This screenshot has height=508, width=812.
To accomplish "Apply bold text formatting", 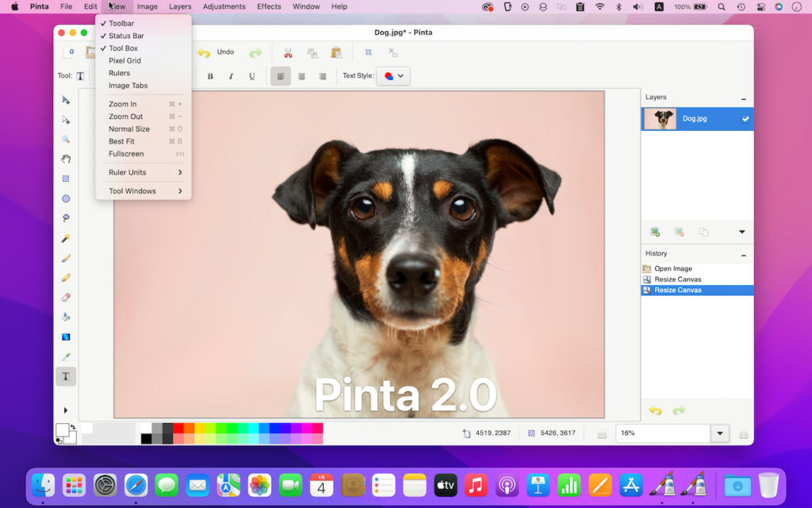I will pos(209,76).
